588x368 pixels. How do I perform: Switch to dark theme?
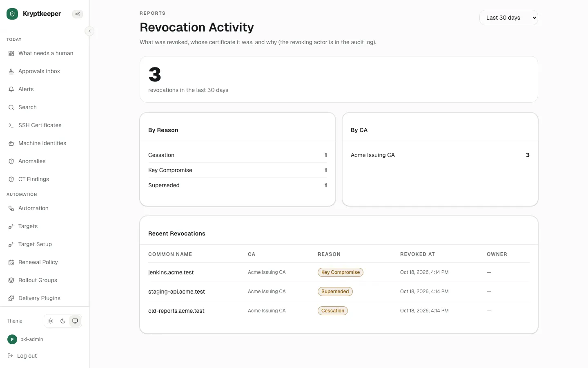click(63, 321)
